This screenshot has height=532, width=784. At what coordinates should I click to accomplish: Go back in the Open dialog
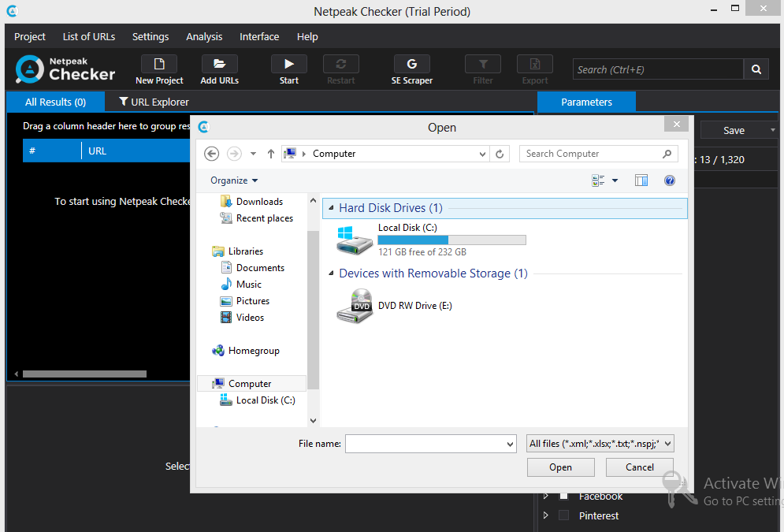pyautogui.click(x=212, y=154)
